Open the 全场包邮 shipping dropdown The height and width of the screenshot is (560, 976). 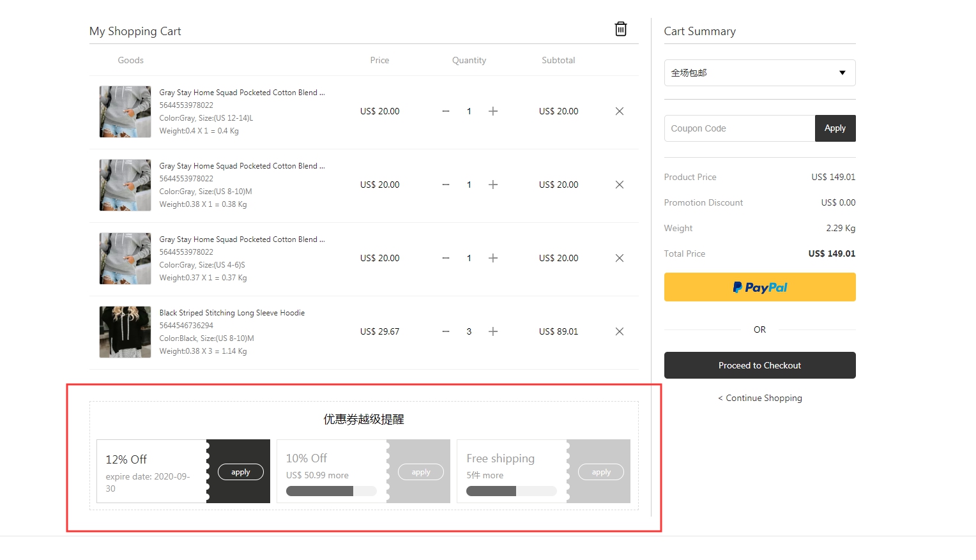pyautogui.click(x=759, y=73)
